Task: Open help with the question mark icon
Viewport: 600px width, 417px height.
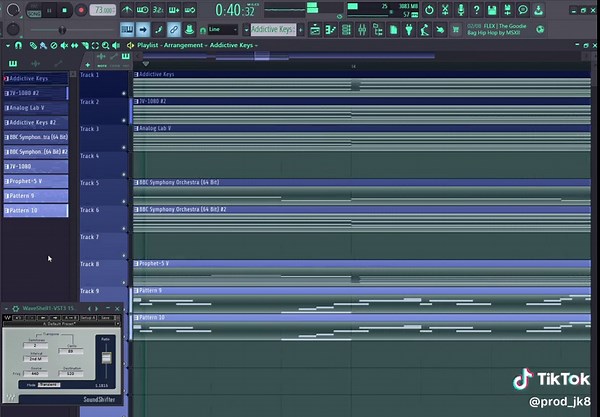Action: pos(476,10)
